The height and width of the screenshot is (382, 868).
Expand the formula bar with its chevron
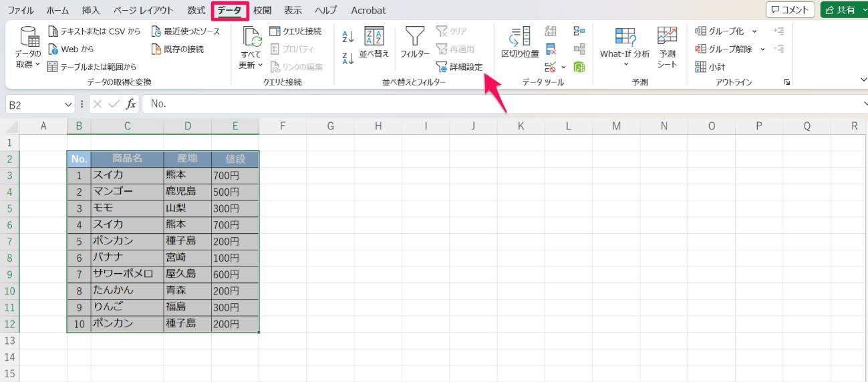[865, 104]
